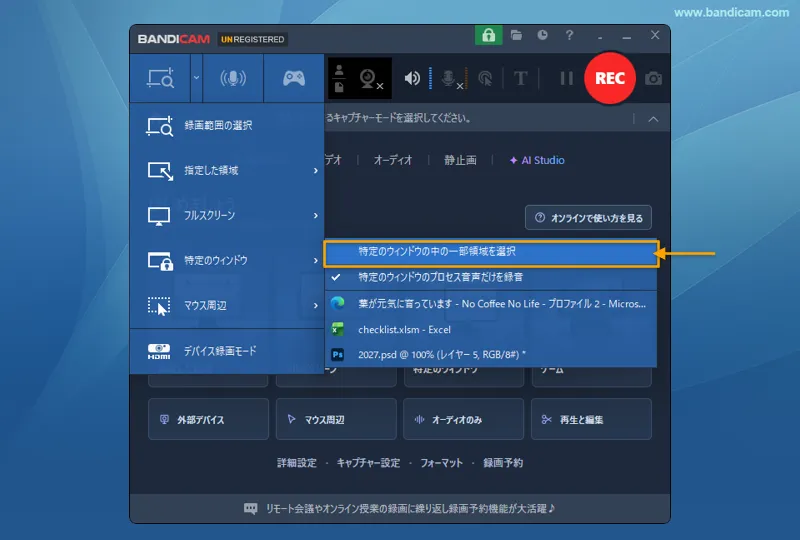The image size is (800, 540).
Task: Click the フルスクリーン monitor icon
Action: pos(159,216)
